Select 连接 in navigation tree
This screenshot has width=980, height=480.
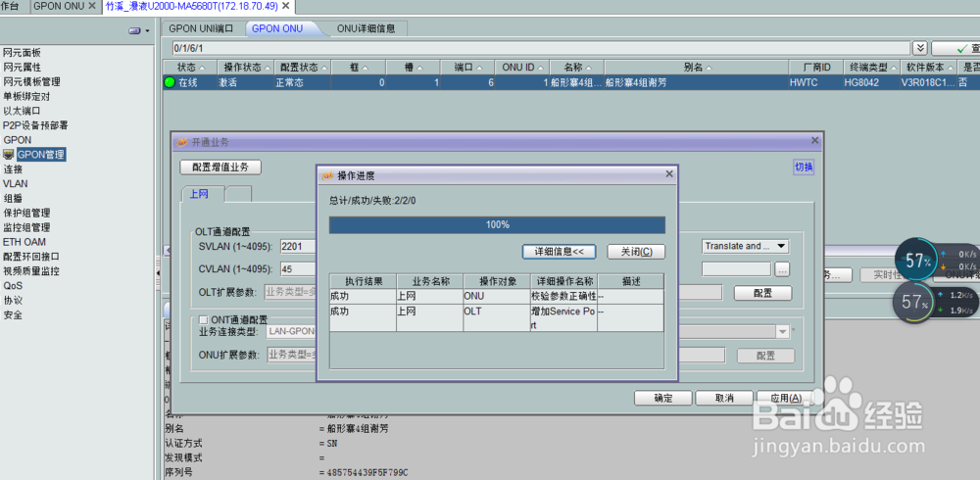(x=13, y=168)
